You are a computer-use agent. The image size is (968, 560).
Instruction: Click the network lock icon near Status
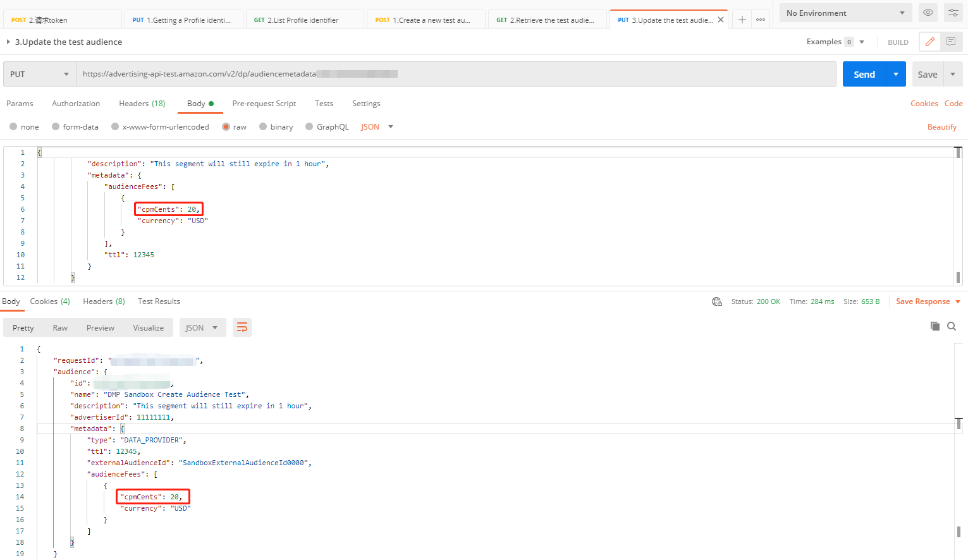point(717,301)
